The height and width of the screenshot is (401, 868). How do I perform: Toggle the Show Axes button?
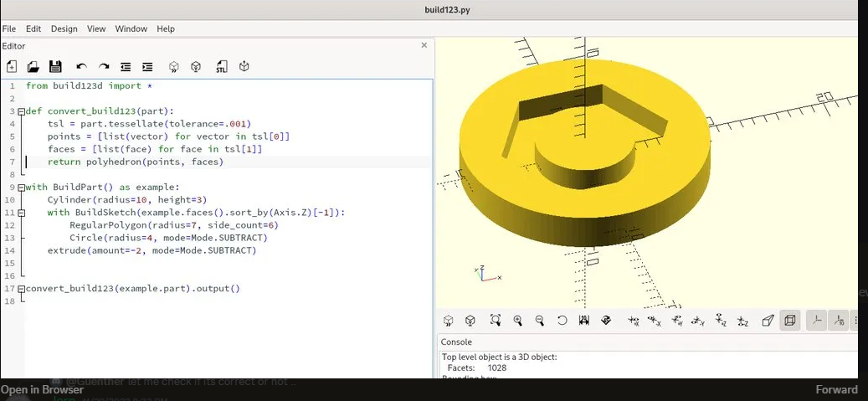click(x=816, y=321)
